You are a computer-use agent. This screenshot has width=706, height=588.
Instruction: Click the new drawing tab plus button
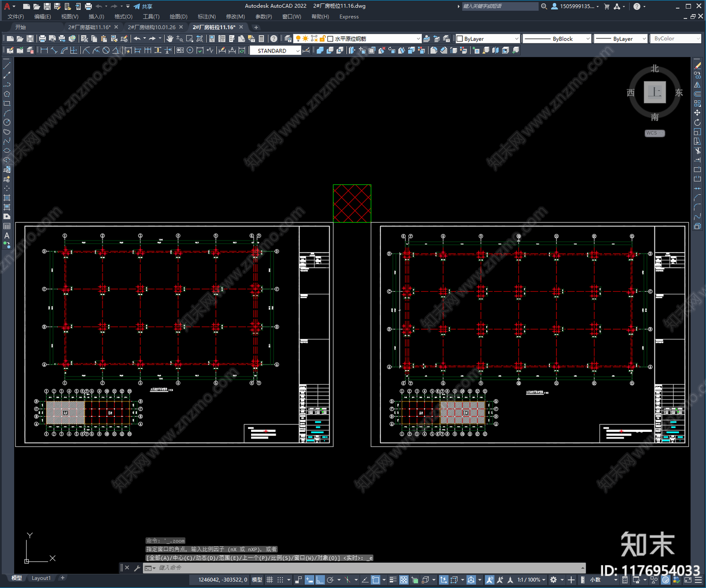click(x=256, y=27)
